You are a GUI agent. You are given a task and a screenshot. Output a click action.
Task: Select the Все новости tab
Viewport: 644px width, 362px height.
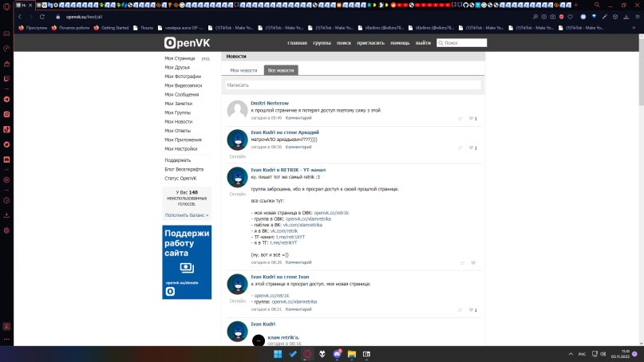pyautogui.click(x=281, y=71)
